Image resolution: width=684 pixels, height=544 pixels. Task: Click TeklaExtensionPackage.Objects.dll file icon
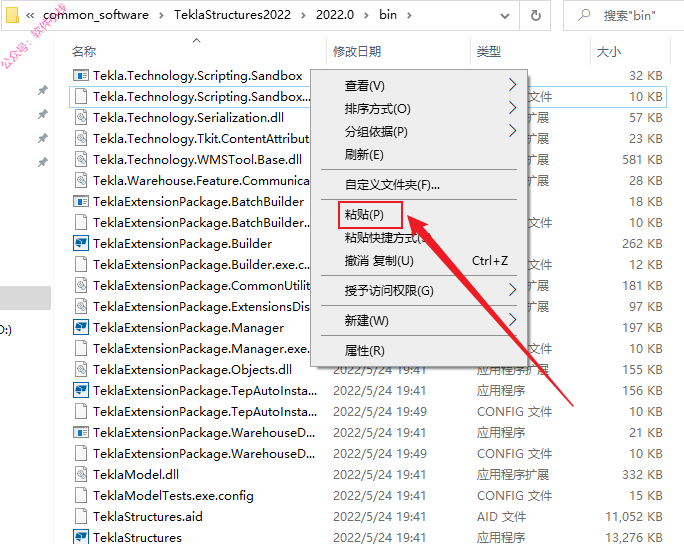coord(81,370)
